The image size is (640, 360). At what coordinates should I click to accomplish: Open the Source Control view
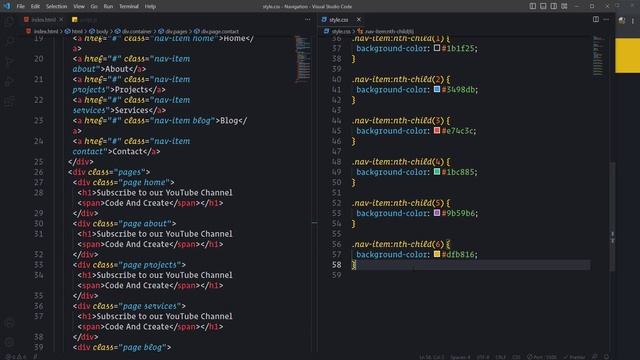tap(9, 61)
